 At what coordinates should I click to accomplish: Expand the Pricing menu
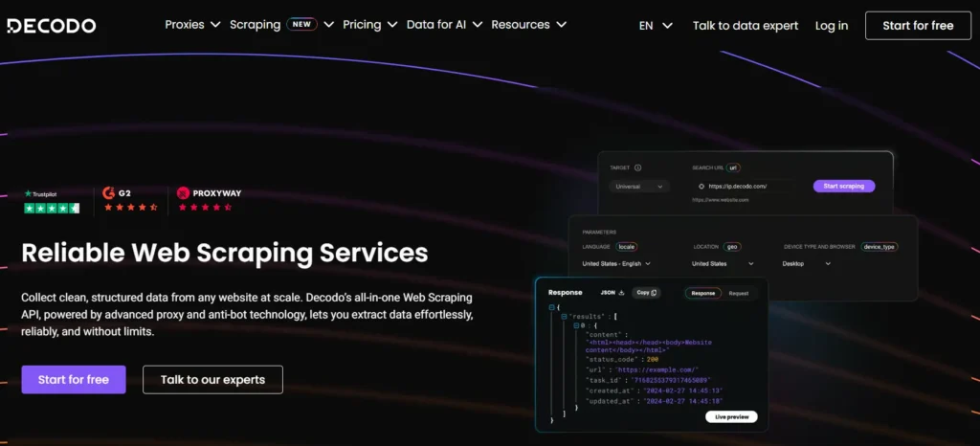(370, 25)
